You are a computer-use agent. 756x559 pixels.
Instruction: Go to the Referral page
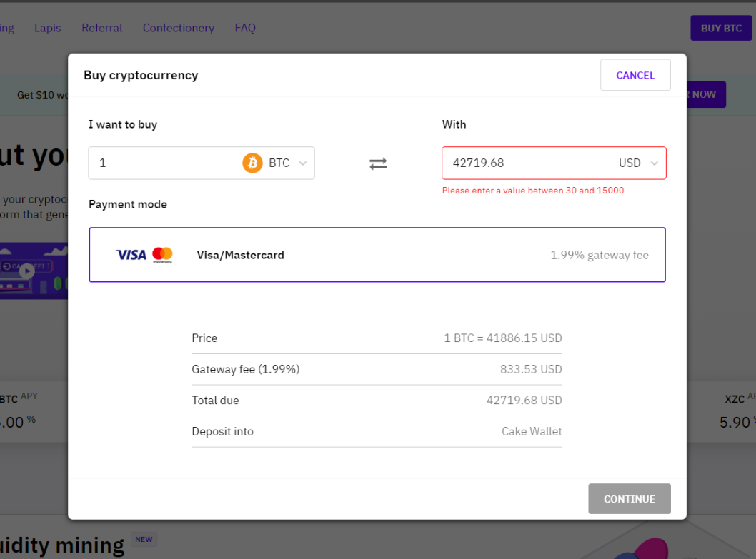101,28
